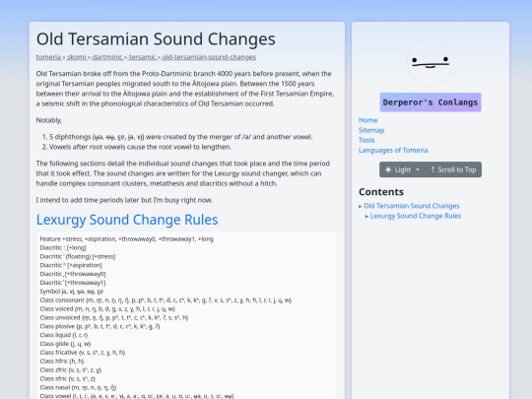Click the 'Class liquid' line

click(63, 335)
